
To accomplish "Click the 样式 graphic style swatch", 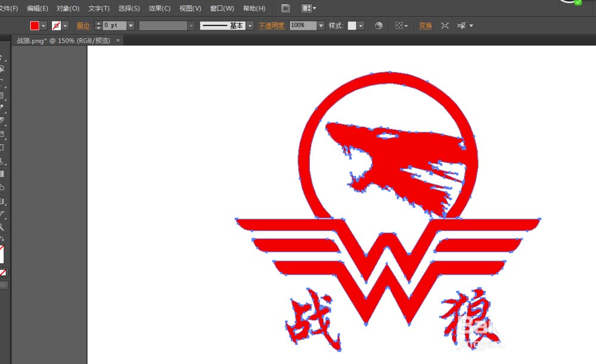I will point(352,26).
